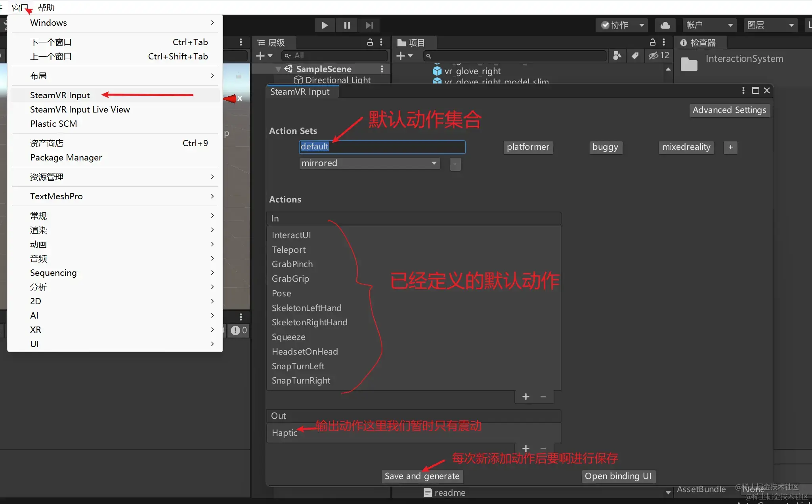The height and width of the screenshot is (504, 812).
Task: Click Save and generate button
Action: (x=422, y=476)
